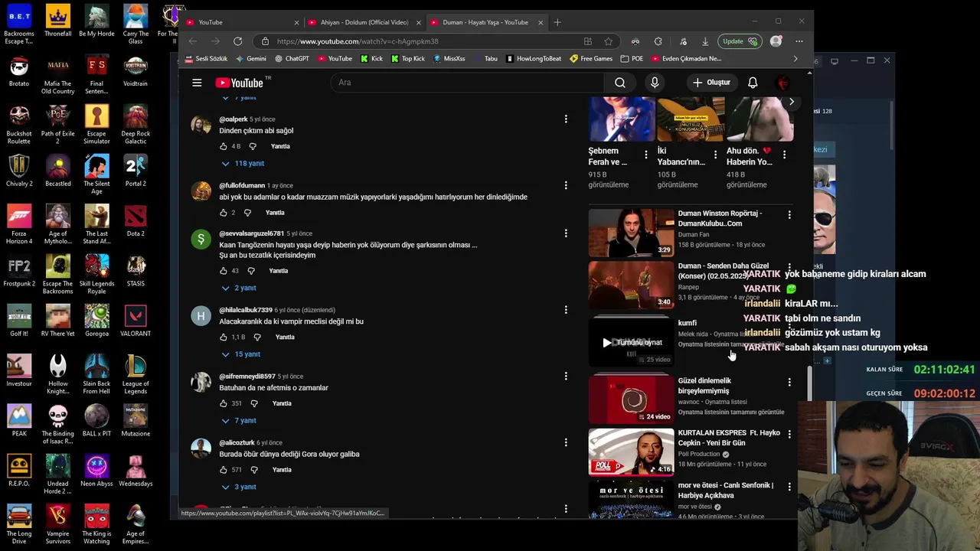Like the comment by @hilalcalbuk7339
This screenshot has height=551, width=980.
click(x=224, y=337)
